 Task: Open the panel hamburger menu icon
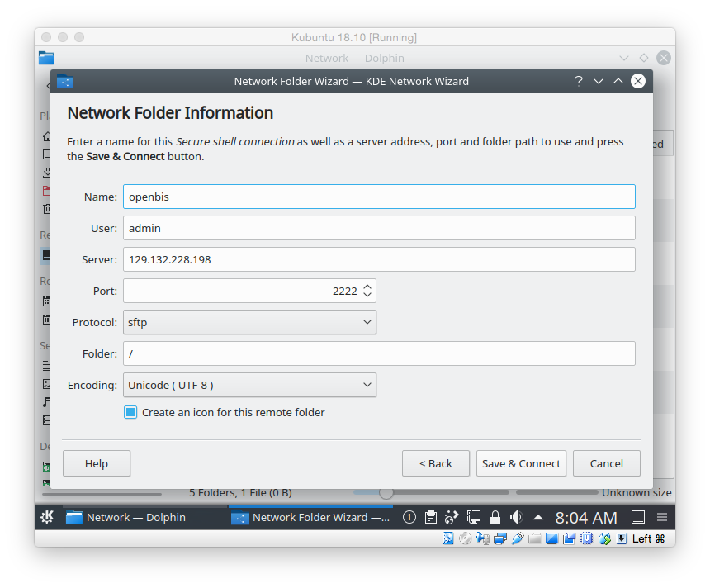pos(662,517)
